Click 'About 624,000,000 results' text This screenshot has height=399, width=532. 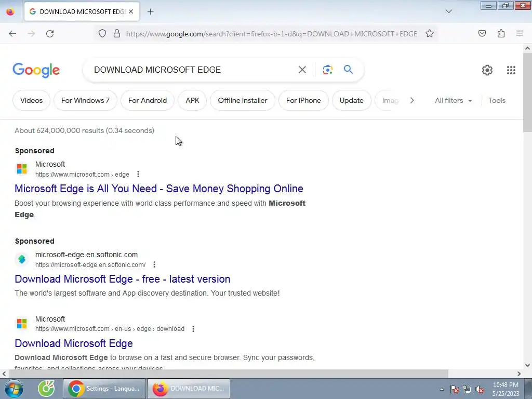coord(59,130)
